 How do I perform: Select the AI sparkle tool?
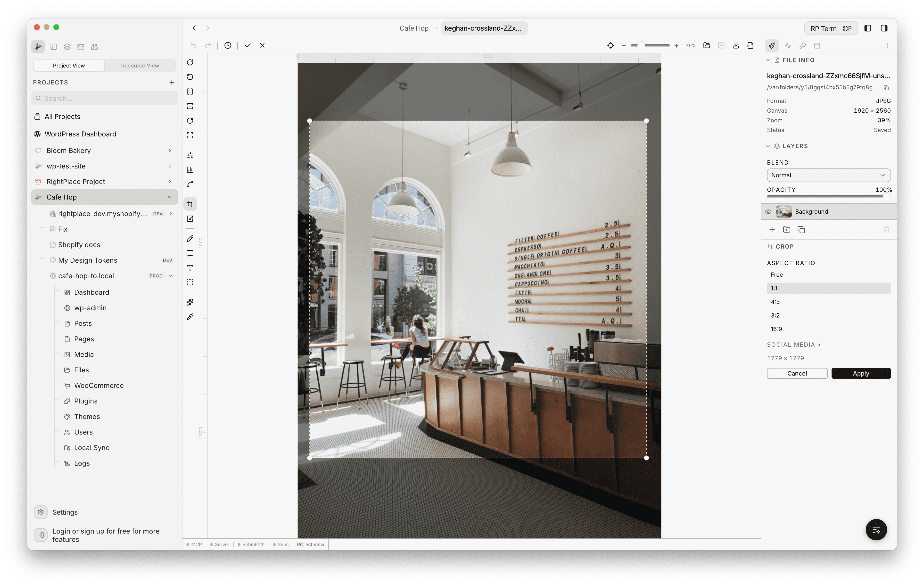point(190,302)
